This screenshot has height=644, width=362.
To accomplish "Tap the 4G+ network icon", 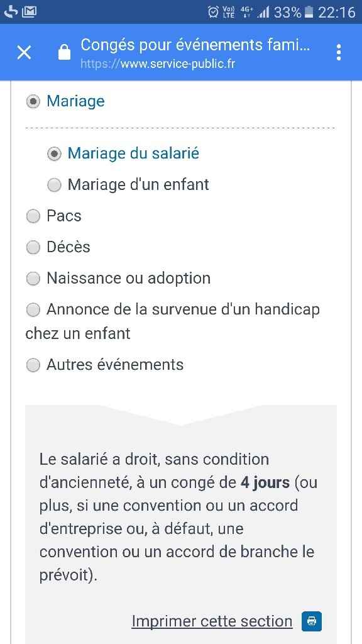I will 246,10.
